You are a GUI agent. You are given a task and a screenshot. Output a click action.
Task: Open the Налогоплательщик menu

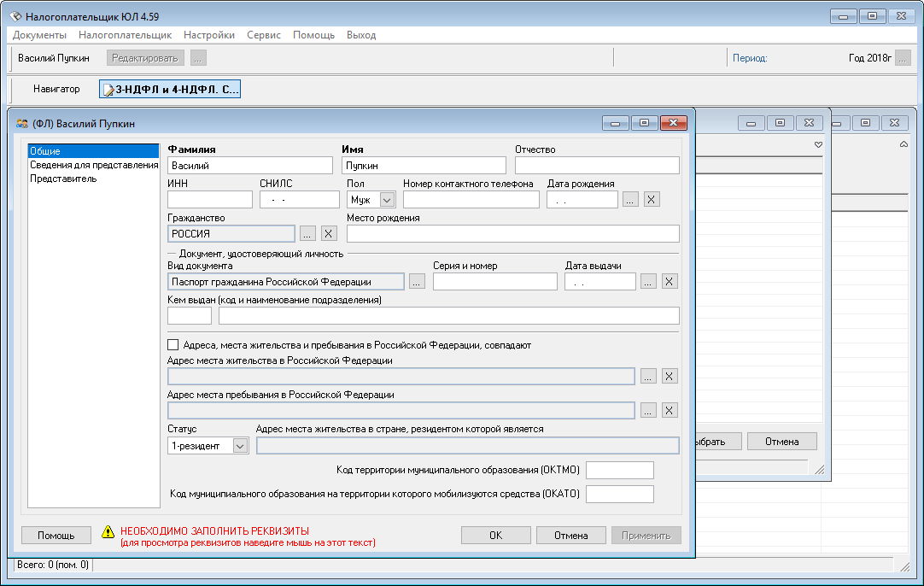click(x=125, y=35)
